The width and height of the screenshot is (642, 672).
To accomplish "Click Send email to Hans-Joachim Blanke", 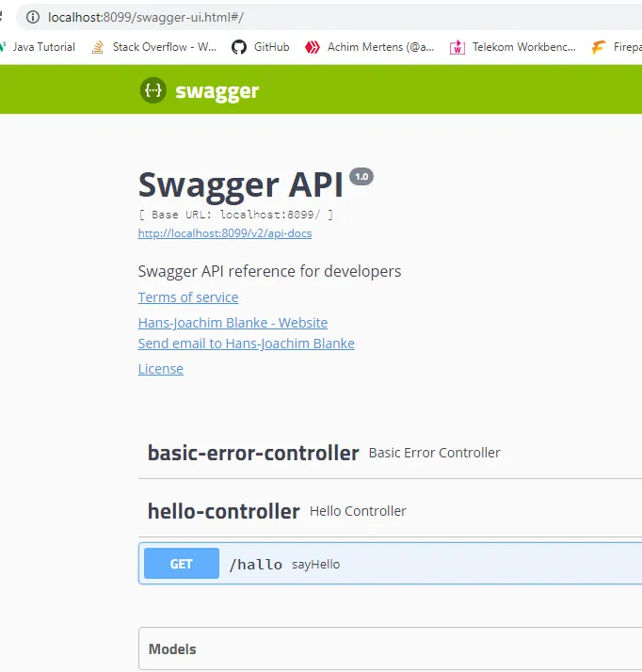I will tap(246, 344).
